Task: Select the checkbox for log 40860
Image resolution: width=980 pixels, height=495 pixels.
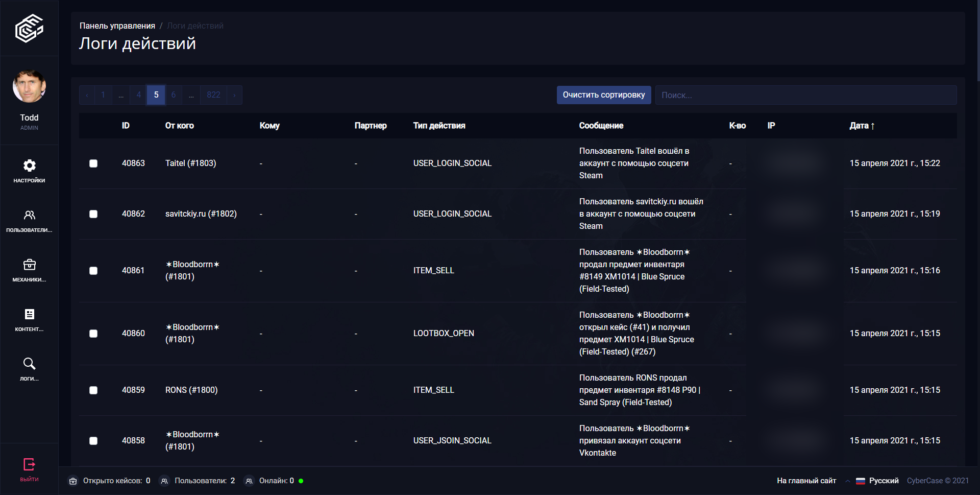Action: click(x=93, y=334)
